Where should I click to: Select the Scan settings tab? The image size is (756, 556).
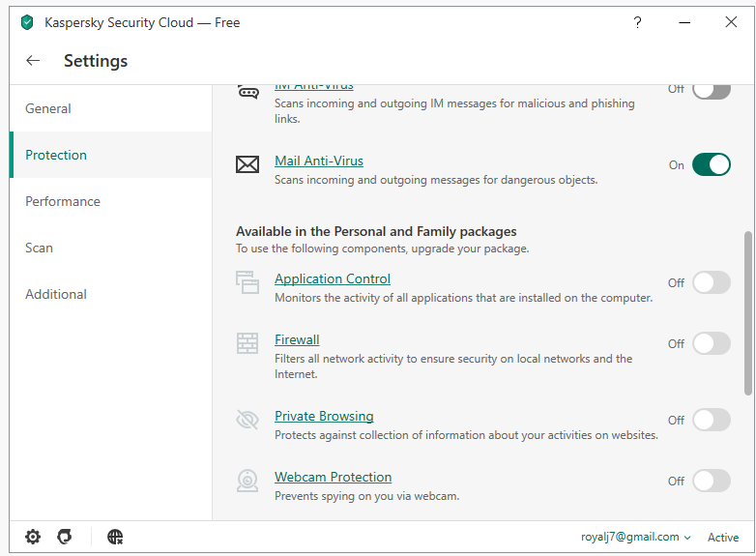click(40, 248)
